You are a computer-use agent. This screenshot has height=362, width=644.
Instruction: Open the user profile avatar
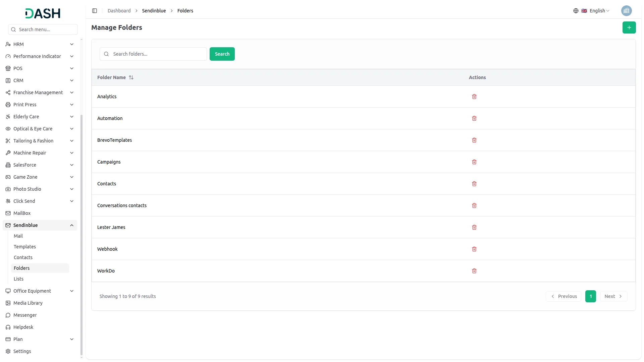coord(627,10)
